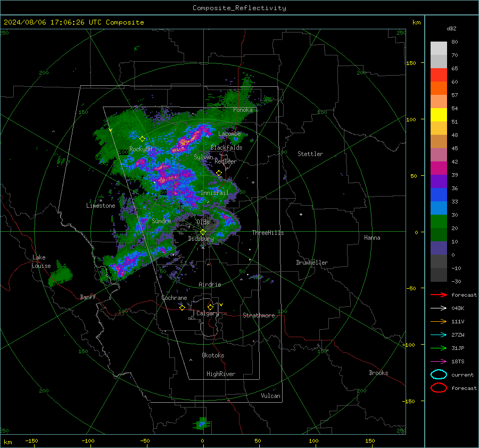This screenshot has width=479, height=448.
Task: Click the cyan 27ZW arrow in the legend
Action: pyautogui.click(x=439, y=335)
